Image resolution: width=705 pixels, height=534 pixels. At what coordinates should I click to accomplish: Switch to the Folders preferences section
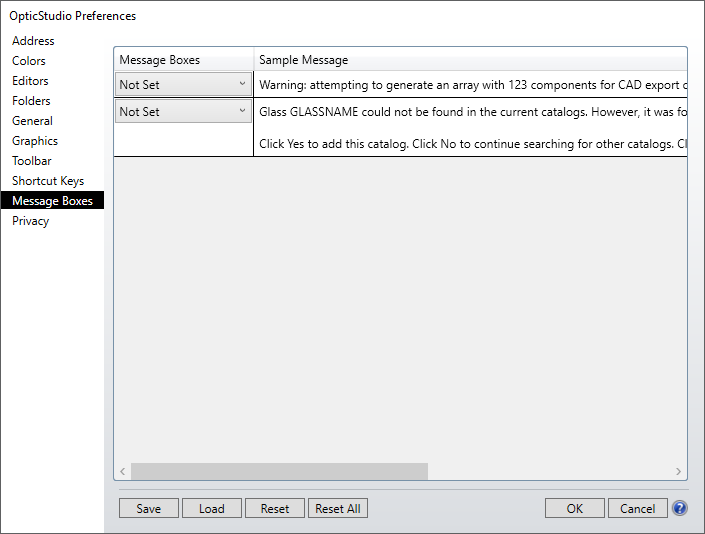point(31,101)
